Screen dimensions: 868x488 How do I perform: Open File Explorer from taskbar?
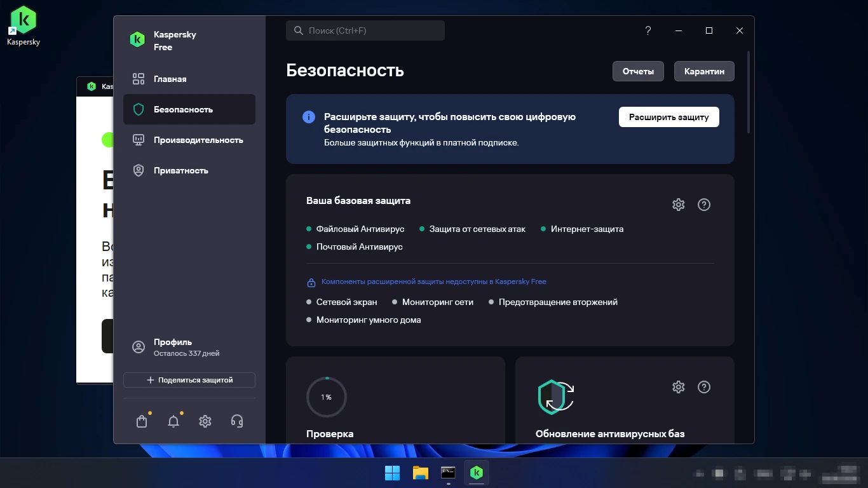click(420, 473)
